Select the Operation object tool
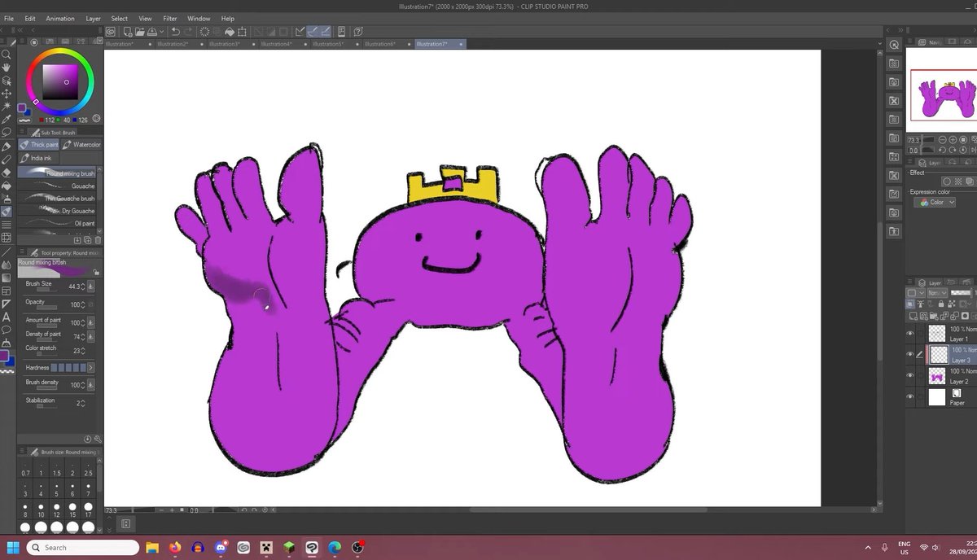 coord(6,81)
